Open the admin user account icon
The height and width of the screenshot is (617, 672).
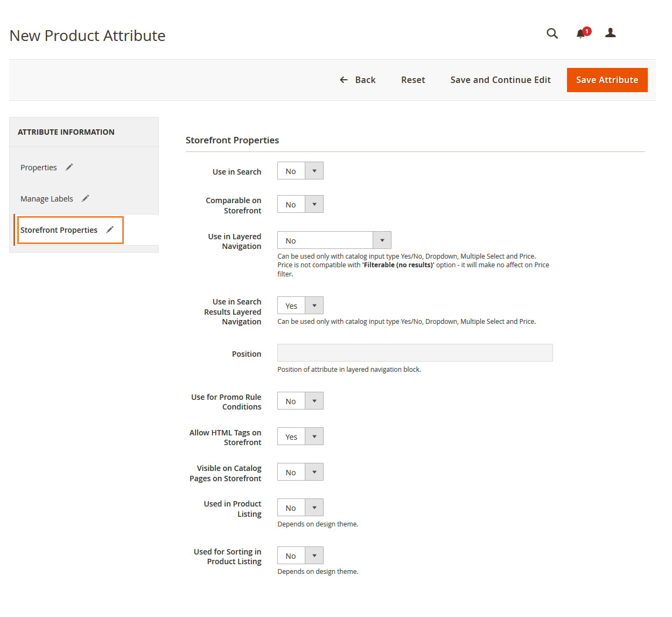pyautogui.click(x=610, y=33)
